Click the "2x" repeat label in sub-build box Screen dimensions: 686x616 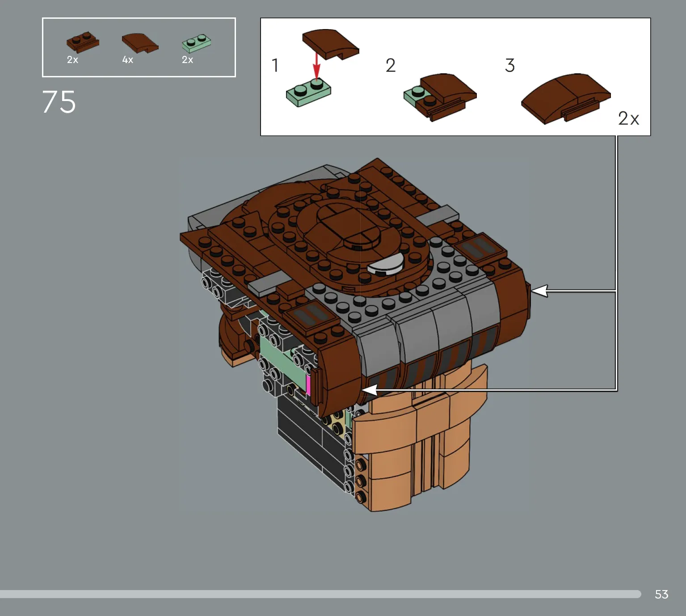click(x=628, y=118)
